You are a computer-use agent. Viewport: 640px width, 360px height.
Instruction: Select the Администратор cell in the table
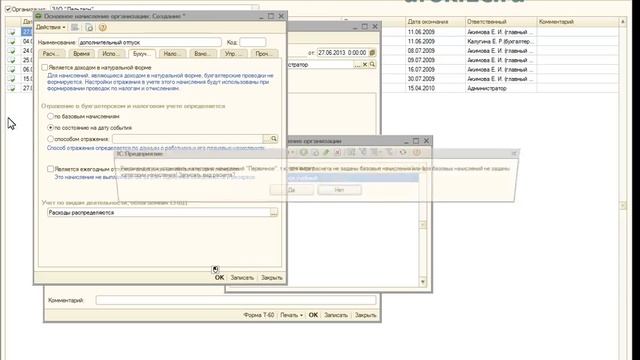tap(501, 88)
